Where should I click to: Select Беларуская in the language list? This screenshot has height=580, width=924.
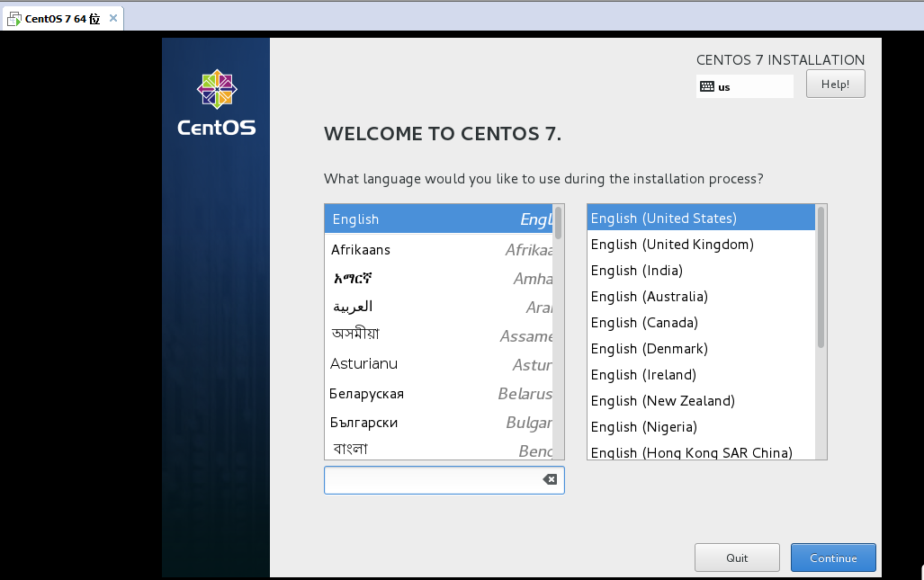click(x=438, y=393)
